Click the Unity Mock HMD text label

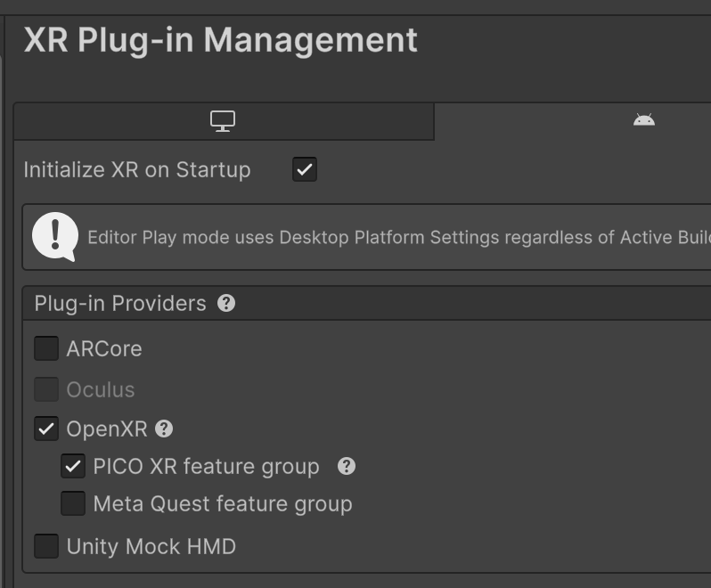pyautogui.click(x=151, y=546)
